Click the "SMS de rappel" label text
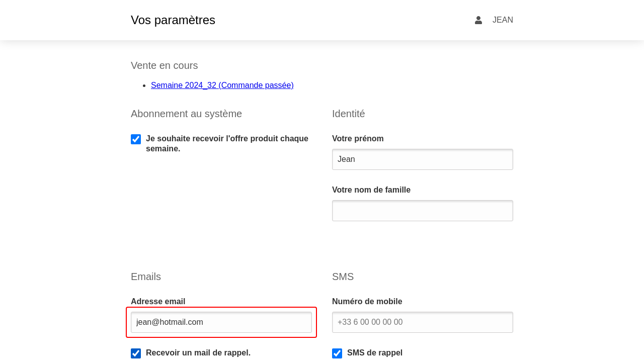Viewport: 644px width, 362px height. (x=375, y=353)
